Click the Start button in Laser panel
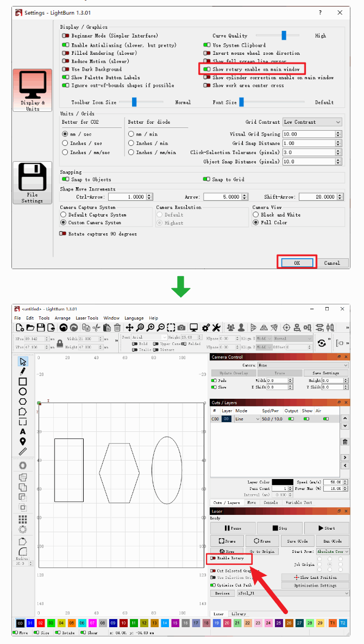The width and height of the screenshot is (364, 644). [x=327, y=528]
